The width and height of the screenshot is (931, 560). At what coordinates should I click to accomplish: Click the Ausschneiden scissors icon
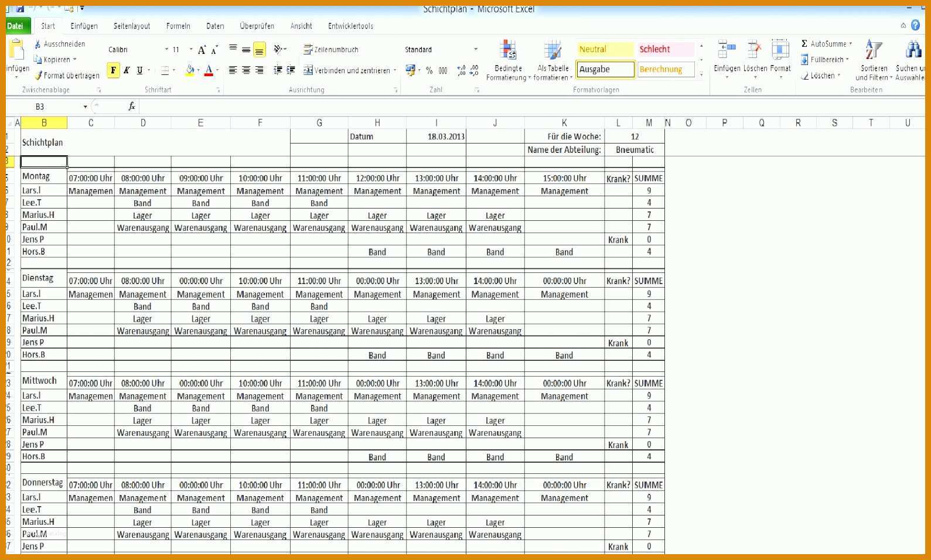(37, 44)
